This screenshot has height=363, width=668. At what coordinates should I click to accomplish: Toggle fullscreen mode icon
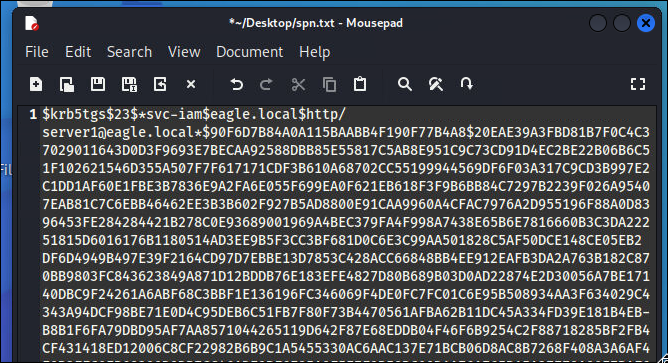pyautogui.click(x=638, y=84)
